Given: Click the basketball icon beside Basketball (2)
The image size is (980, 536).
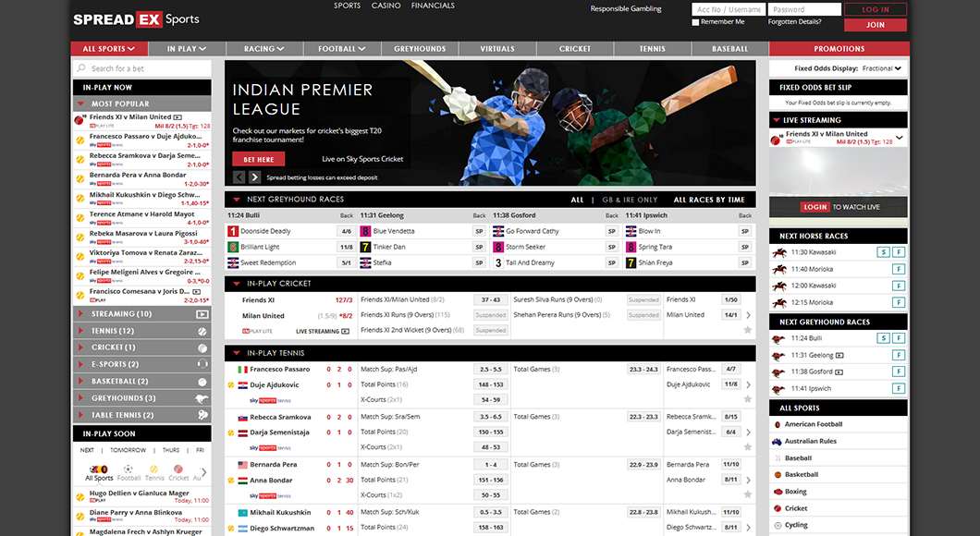Looking at the screenshot, I should point(202,381).
